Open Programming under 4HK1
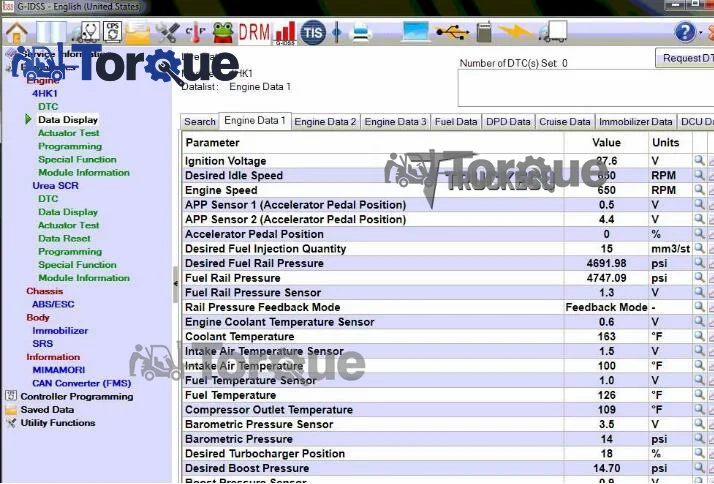The height and width of the screenshot is (484, 714). point(70,146)
